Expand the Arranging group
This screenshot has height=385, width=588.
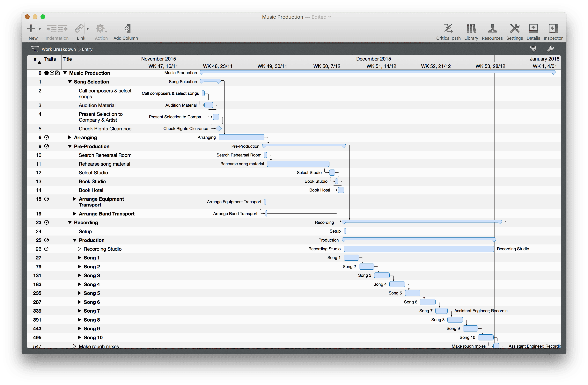coord(70,138)
